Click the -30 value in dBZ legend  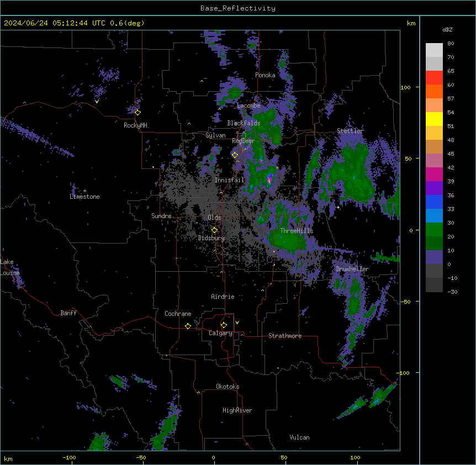point(452,292)
